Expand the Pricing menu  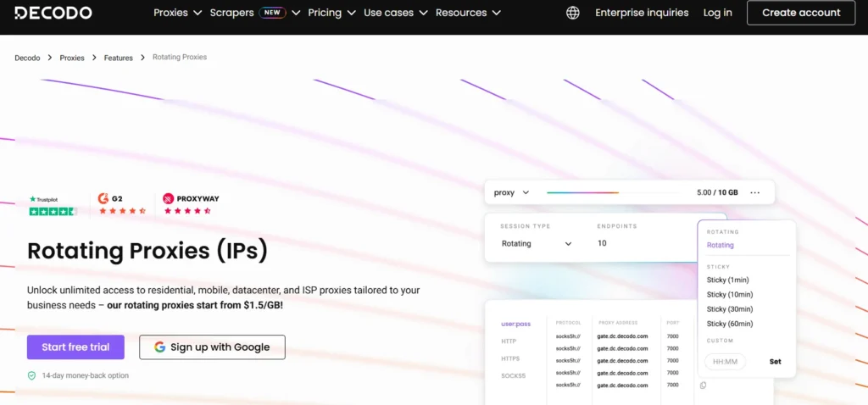click(332, 13)
